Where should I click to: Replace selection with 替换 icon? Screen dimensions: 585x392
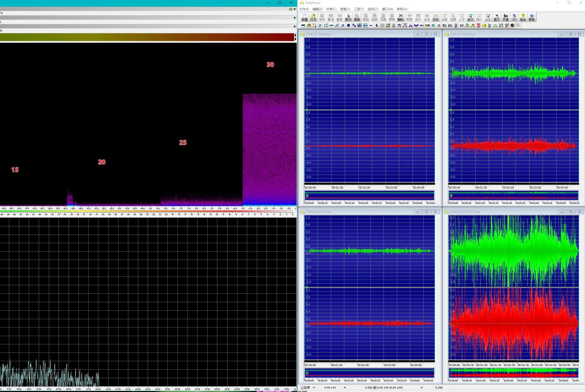click(392, 17)
